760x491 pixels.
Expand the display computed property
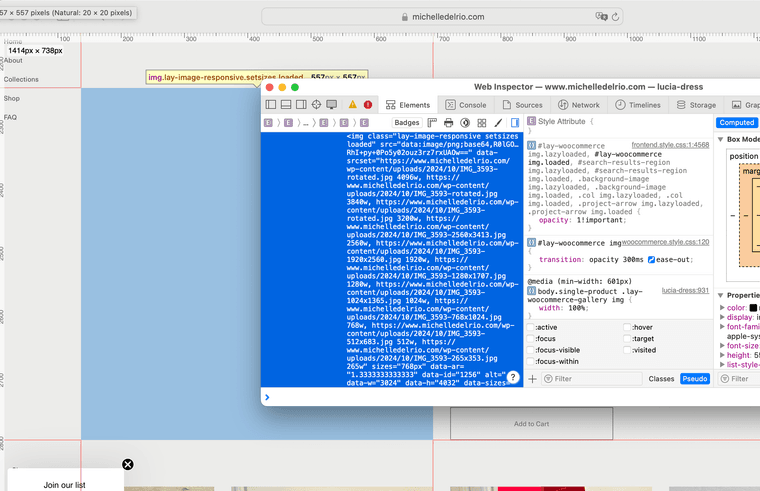coord(722,317)
